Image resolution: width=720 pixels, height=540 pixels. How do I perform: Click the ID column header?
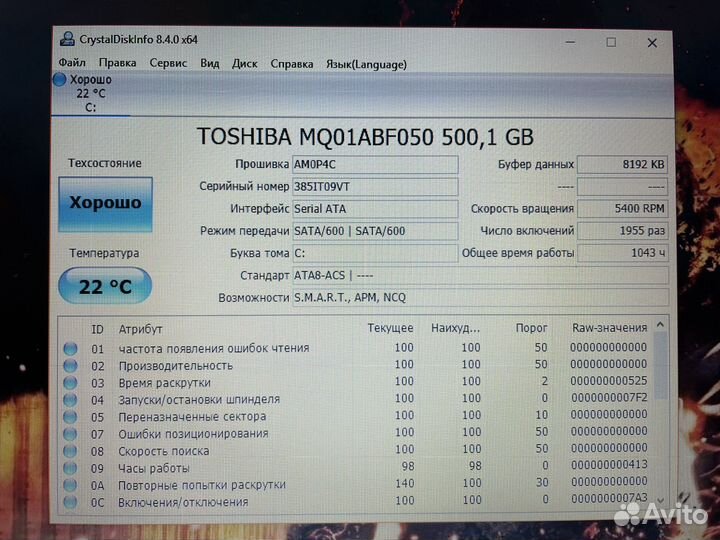97,329
